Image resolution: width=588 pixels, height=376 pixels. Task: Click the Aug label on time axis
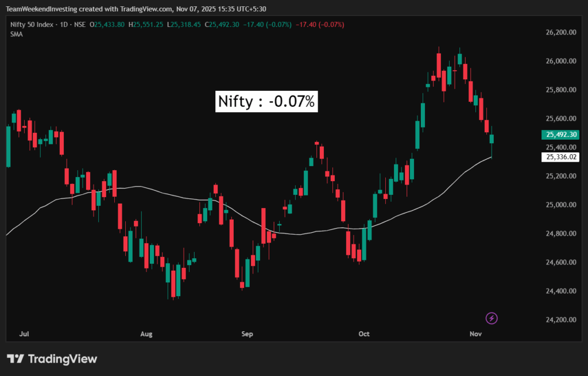tap(146, 333)
